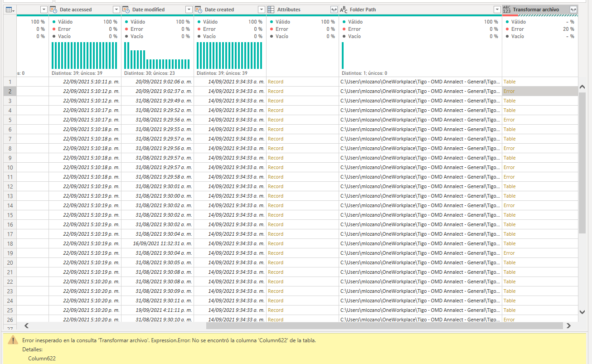Image resolution: width=592 pixels, height=364 pixels.
Task: Open the table options icon at grid corner
Action: point(10,10)
